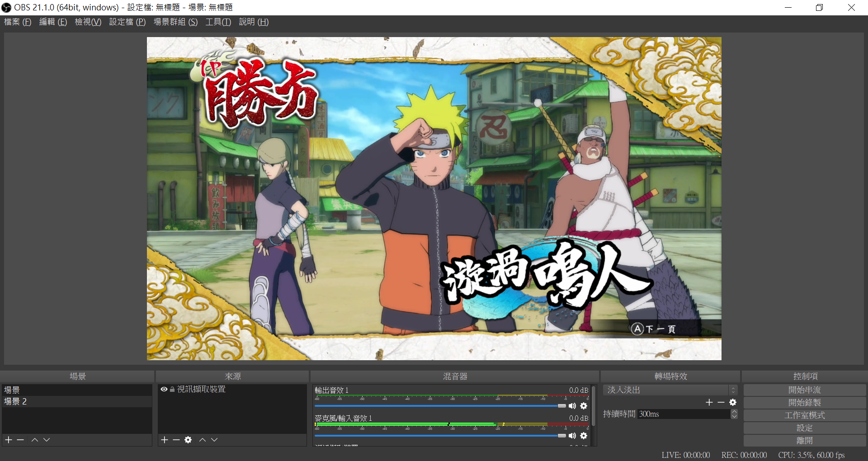Click the 離開 exit button
The image size is (868, 461).
(x=805, y=440)
